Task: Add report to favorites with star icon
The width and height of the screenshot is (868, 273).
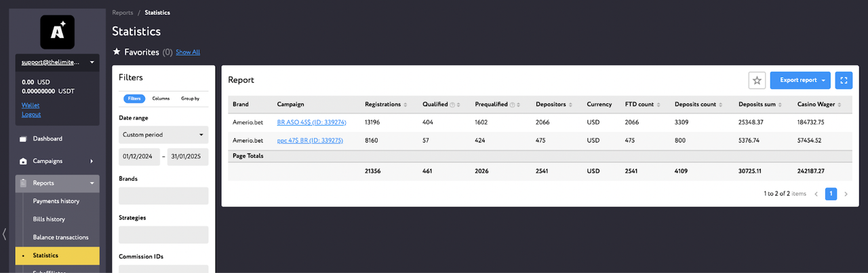Action: click(757, 80)
